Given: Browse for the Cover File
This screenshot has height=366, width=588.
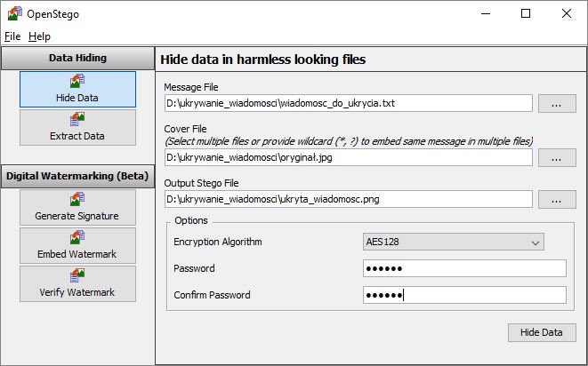Looking at the screenshot, I should coord(557,157).
